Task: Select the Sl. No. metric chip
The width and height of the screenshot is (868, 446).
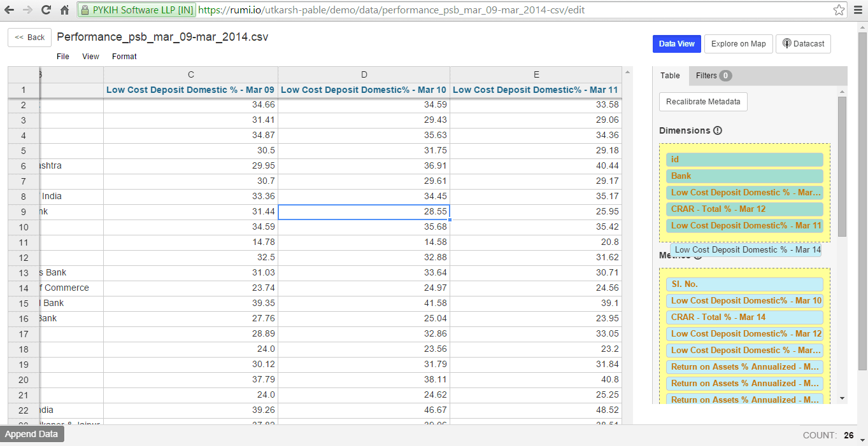Action: pos(744,284)
